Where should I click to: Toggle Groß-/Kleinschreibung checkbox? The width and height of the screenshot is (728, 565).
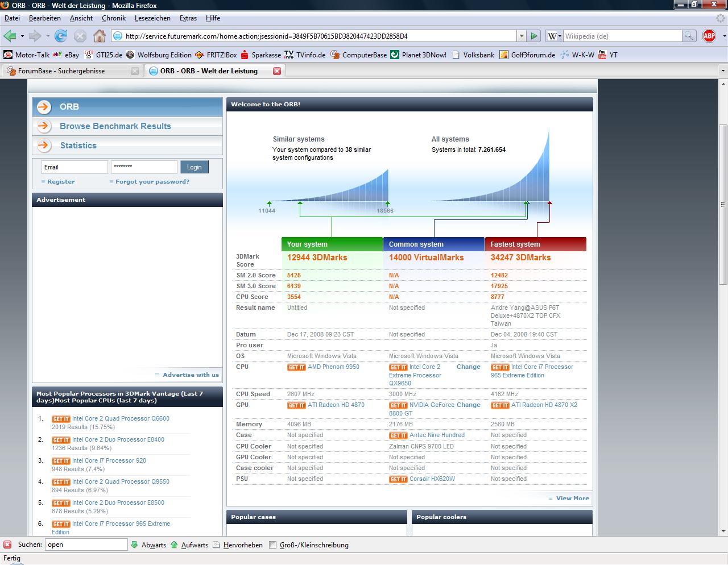[x=272, y=545]
